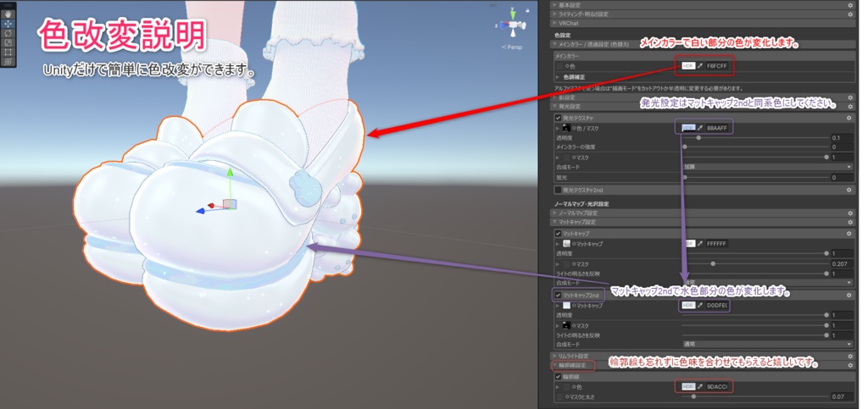Toggle the Persp projection label
The height and width of the screenshot is (409, 868).
(x=512, y=47)
